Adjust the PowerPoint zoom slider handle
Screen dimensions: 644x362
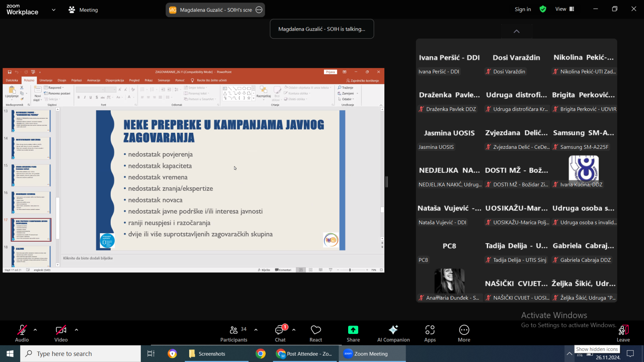[x=350, y=270]
